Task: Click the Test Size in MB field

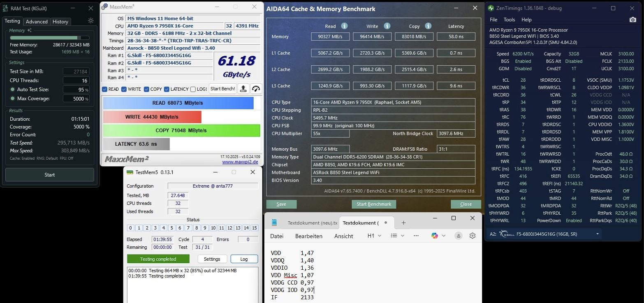Action: point(76,71)
